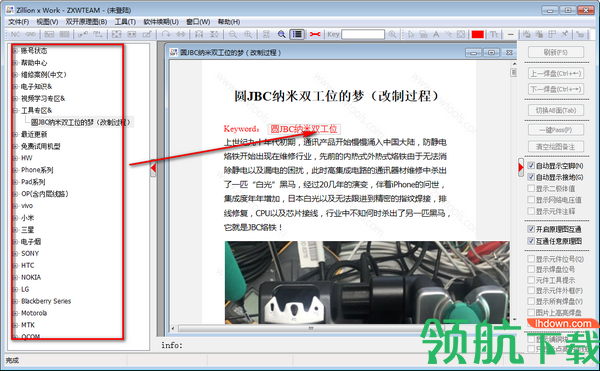Image resolution: width=600 pixels, height=371 pixels.
Task: Expand the SONY tree node
Action: (15, 253)
